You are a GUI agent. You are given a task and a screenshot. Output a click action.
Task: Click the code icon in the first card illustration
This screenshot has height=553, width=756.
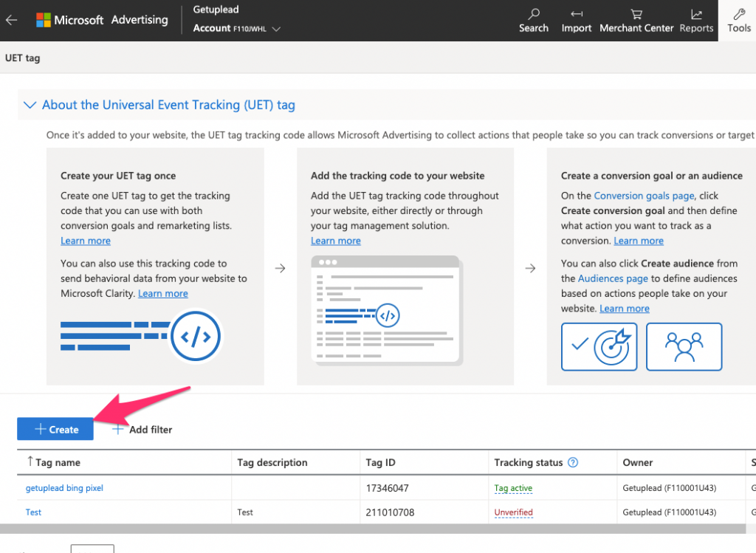pyautogui.click(x=195, y=336)
